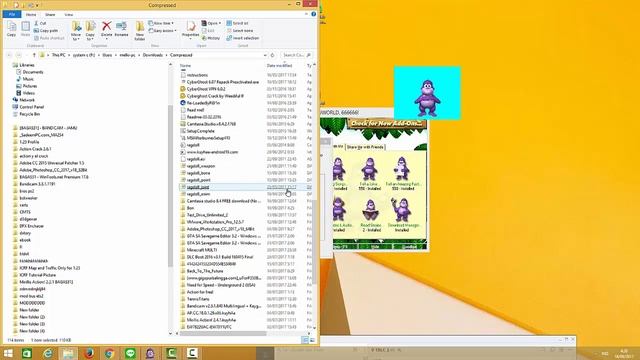
Task: Open the Windows Start button
Action: click(x=7, y=353)
